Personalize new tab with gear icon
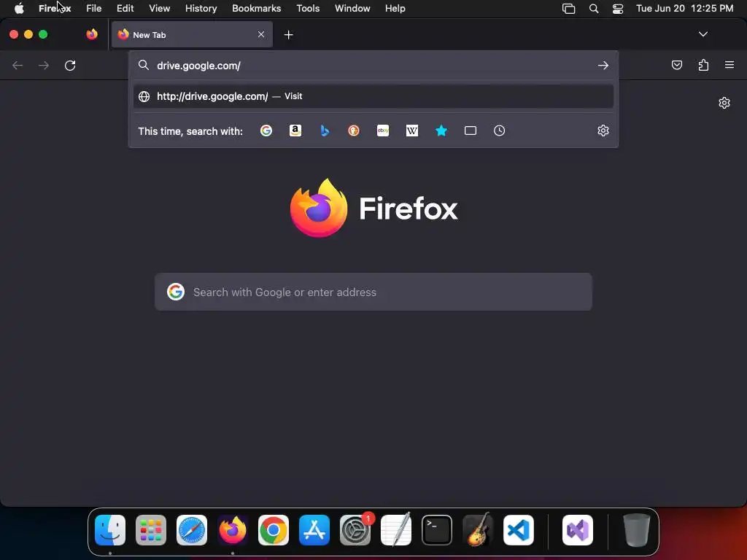 [724, 103]
